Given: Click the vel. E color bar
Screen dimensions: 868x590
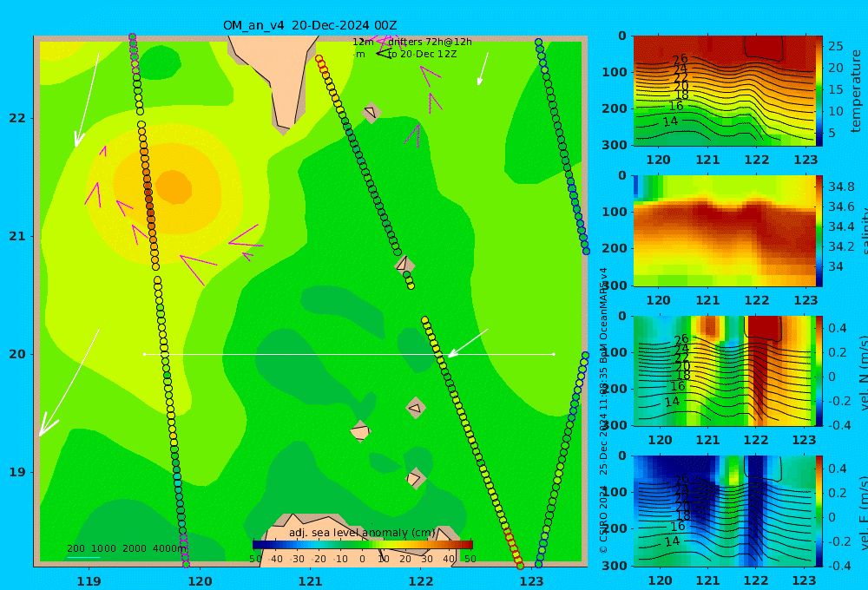Looking at the screenshot, I should pyautogui.click(x=819, y=511).
